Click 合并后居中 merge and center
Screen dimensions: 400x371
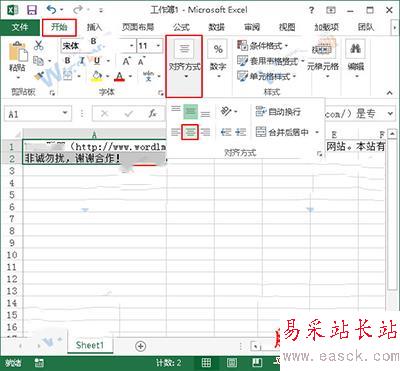click(282, 132)
